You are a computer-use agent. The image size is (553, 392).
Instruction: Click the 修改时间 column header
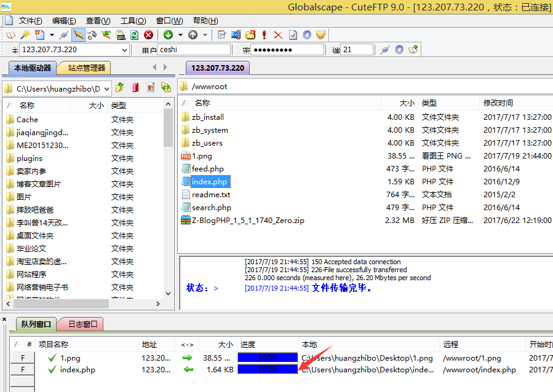pyautogui.click(x=498, y=103)
